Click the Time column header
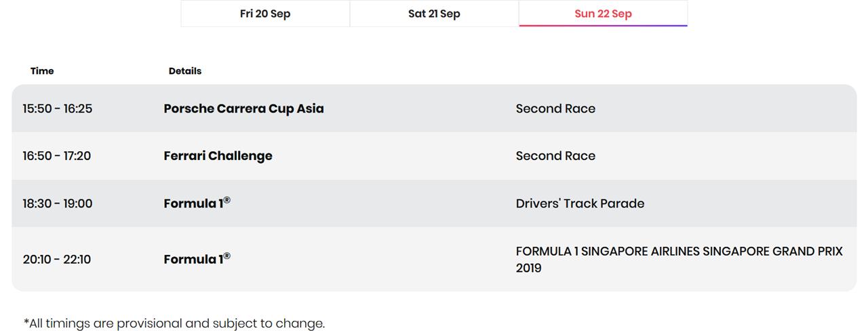This screenshot has width=868, height=331. (x=42, y=71)
